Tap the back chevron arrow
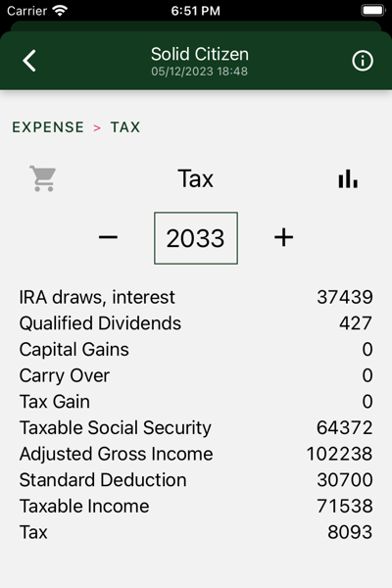392x588 pixels. click(x=29, y=61)
